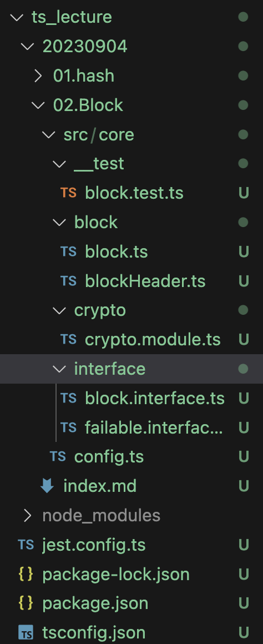Click the braces icon next to package.json
This screenshot has width=263, height=644.
[x=26, y=603]
